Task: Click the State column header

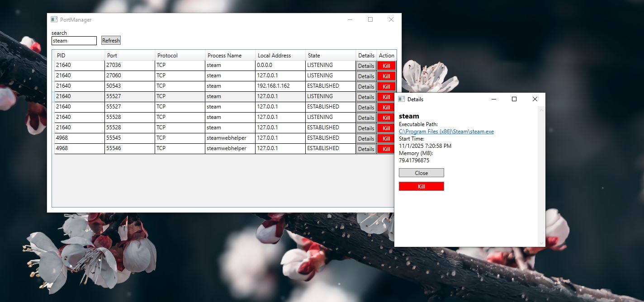Action: 331,56
